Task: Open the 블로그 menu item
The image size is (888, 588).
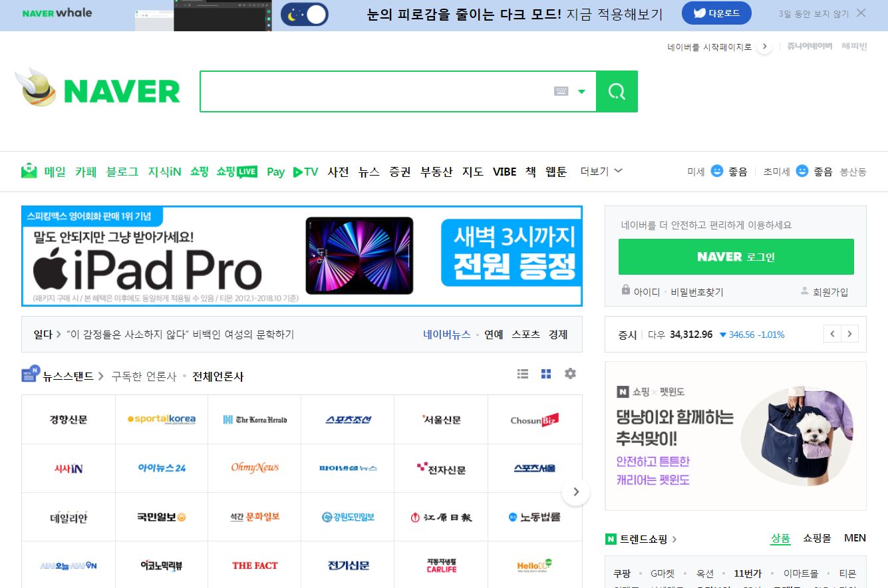Action: pos(122,172)
